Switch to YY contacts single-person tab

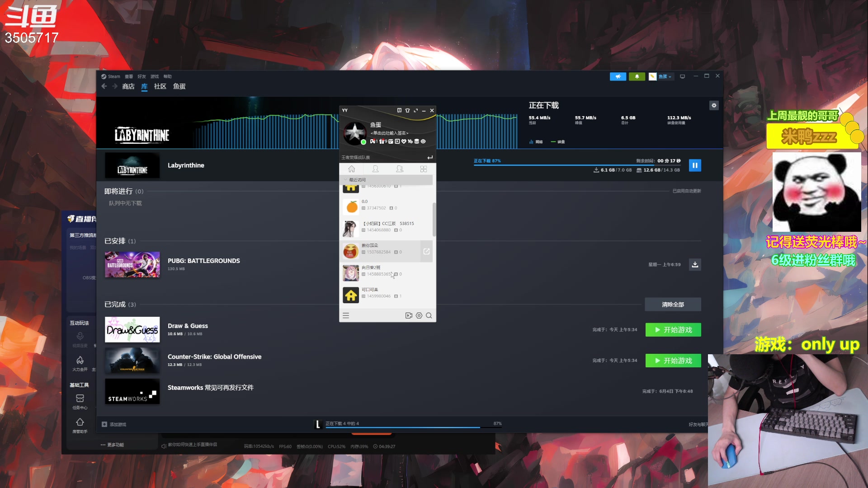375,169
